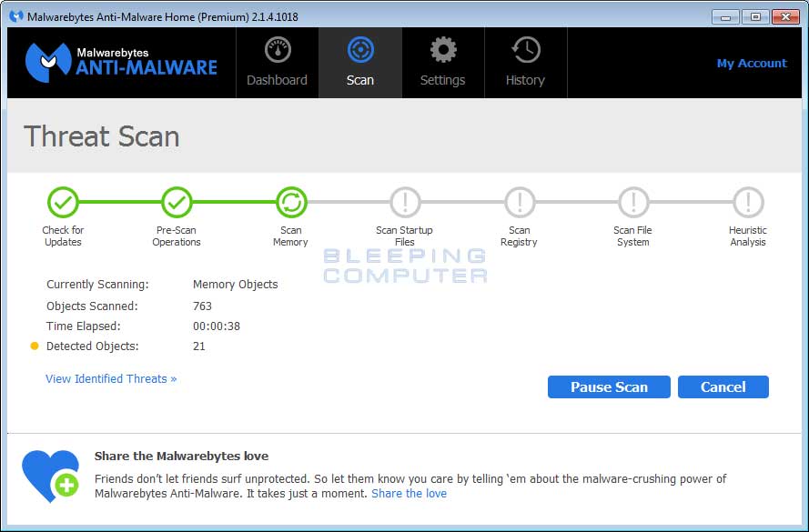
Task: Click the blue heart plus icon
Action: click(51, 476)
